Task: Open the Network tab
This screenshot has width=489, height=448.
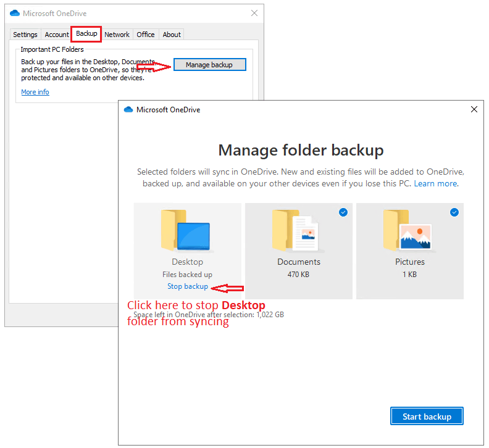Action: 117,35
